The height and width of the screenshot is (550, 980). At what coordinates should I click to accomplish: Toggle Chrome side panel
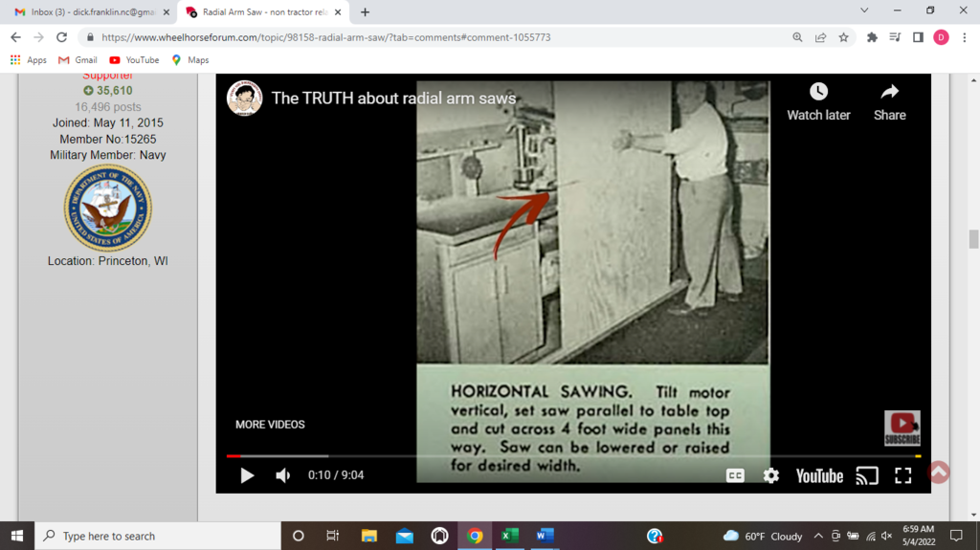pos(918,37)
